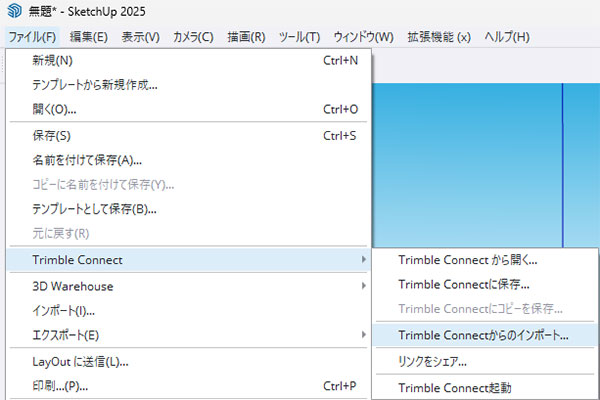Open the カメラ(C) menu
The width and height of the screenshot is (600, 400).
point(193,37)
